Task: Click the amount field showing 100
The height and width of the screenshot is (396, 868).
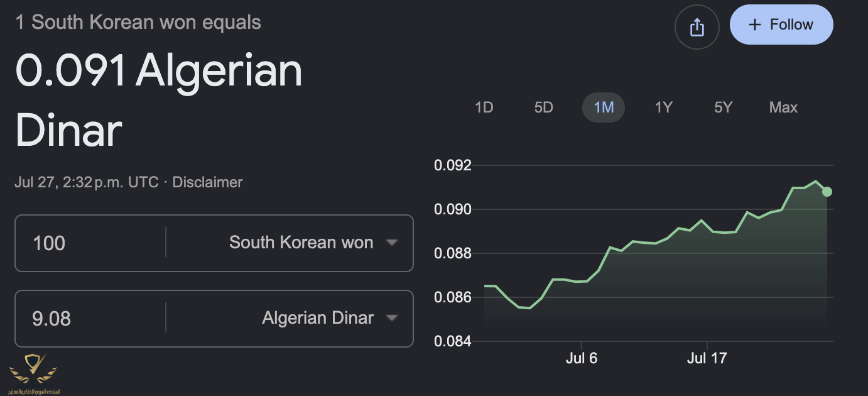Action: click(90, 243)
